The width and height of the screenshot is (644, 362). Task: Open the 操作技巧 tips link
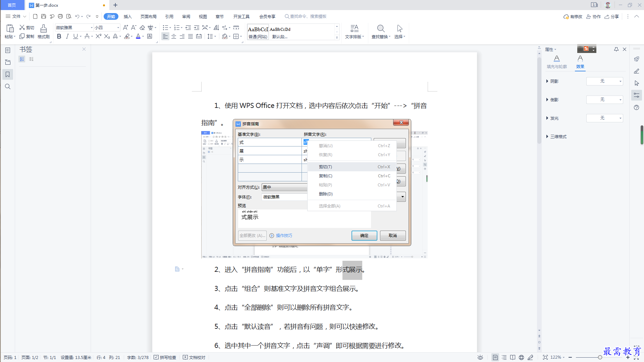click(x=281, y=236)
